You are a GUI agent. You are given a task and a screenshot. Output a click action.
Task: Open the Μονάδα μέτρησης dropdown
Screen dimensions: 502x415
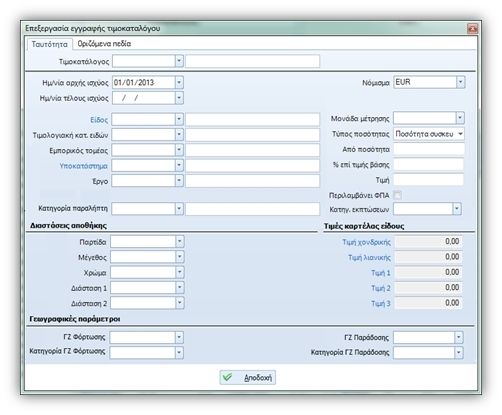(x=460, y=118)
